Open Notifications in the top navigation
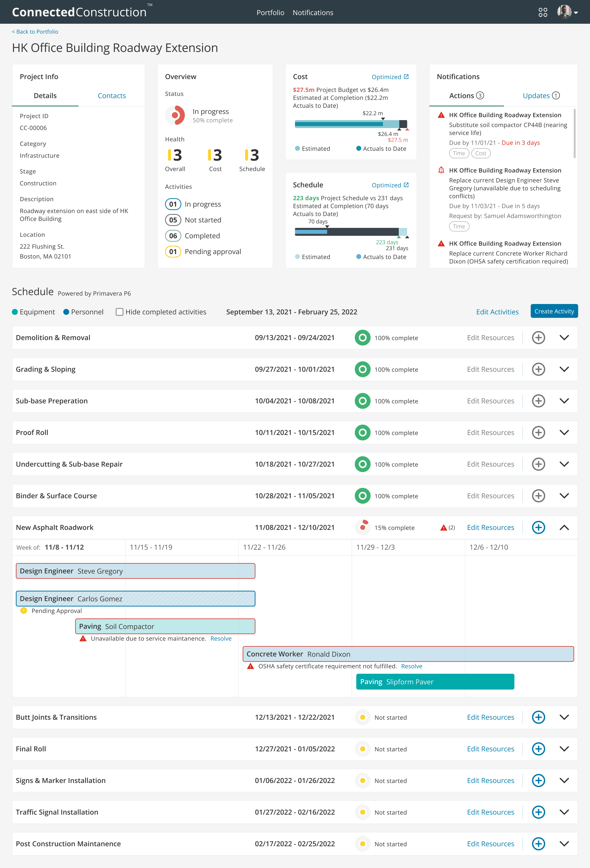Viewport: 590px width, 868px height. (x=313, y=13)
